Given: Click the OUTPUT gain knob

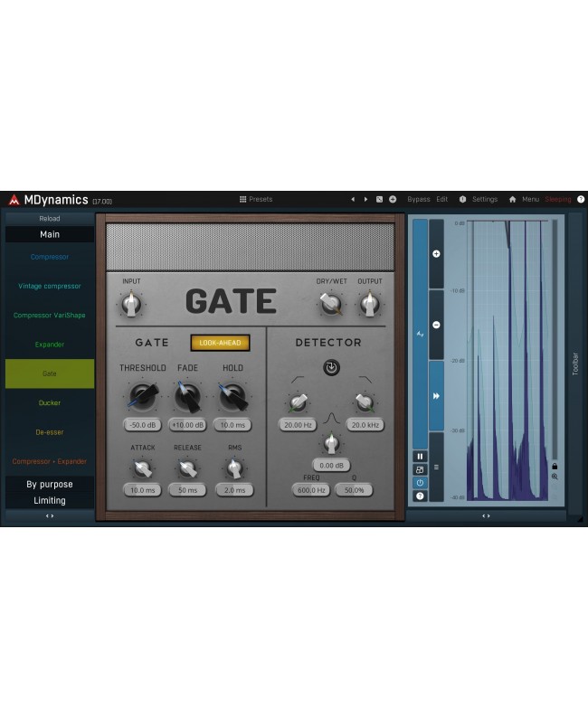Looking at the screenshot, I should point(370,304).
